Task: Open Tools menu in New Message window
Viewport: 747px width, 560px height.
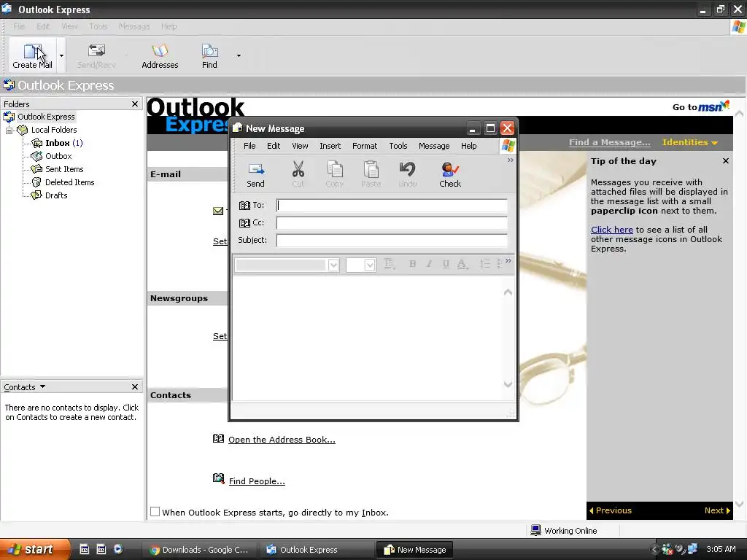Action: point(398,146)
